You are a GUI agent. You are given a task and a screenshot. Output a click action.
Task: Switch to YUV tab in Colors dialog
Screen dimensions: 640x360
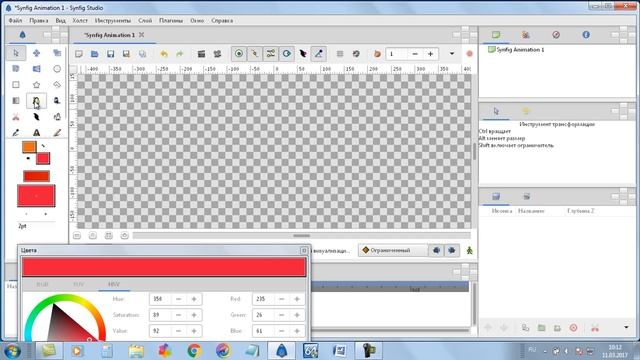click(78, 284)
